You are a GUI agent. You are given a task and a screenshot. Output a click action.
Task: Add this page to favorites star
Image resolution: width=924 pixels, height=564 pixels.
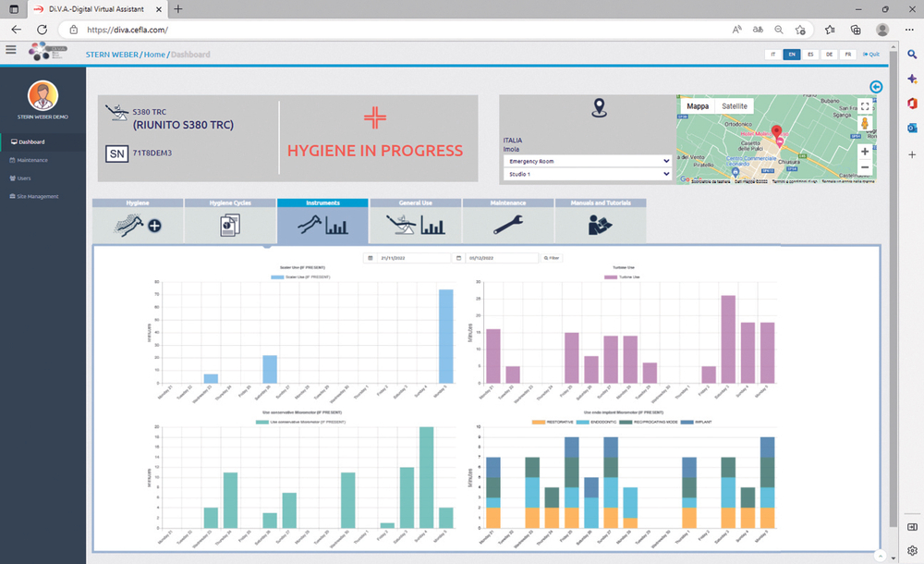799,30
